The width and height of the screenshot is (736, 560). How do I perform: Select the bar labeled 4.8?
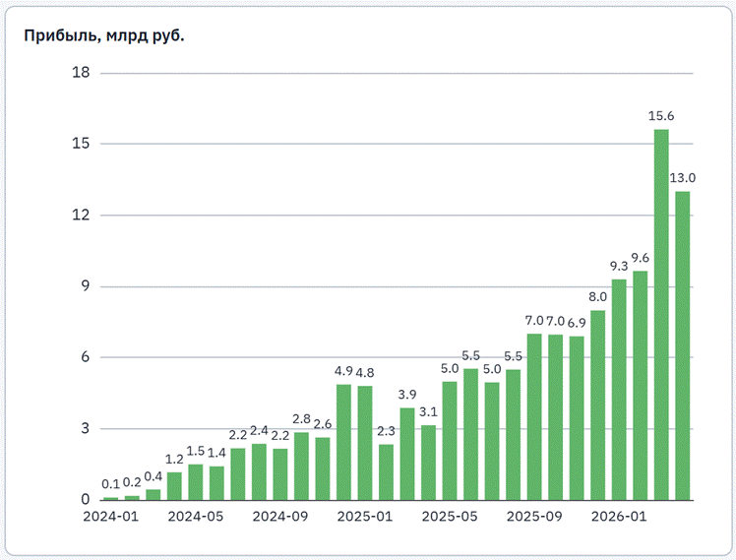point(365,443)
